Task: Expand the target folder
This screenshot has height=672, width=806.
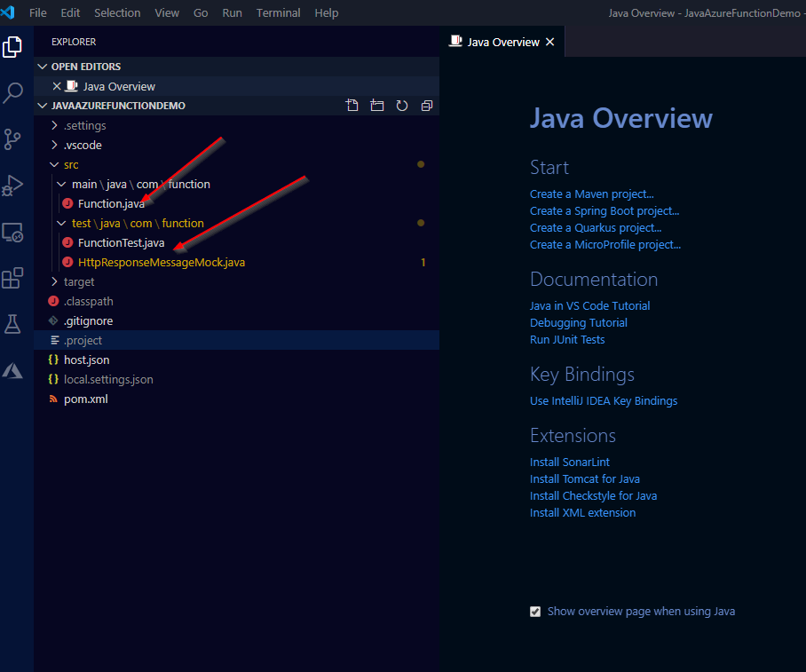Action: [x=79, y=281]
